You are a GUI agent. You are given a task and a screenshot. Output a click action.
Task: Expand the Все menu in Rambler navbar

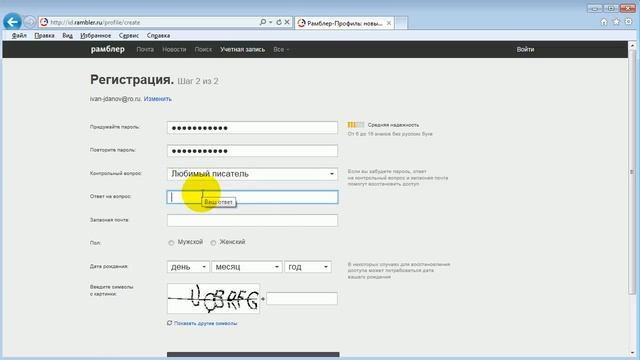coord(281,49)
